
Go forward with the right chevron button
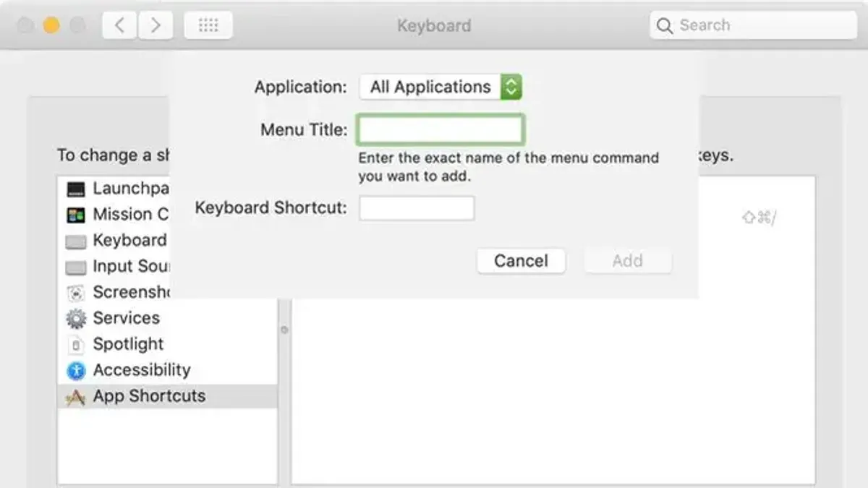(x=154, y=26)
